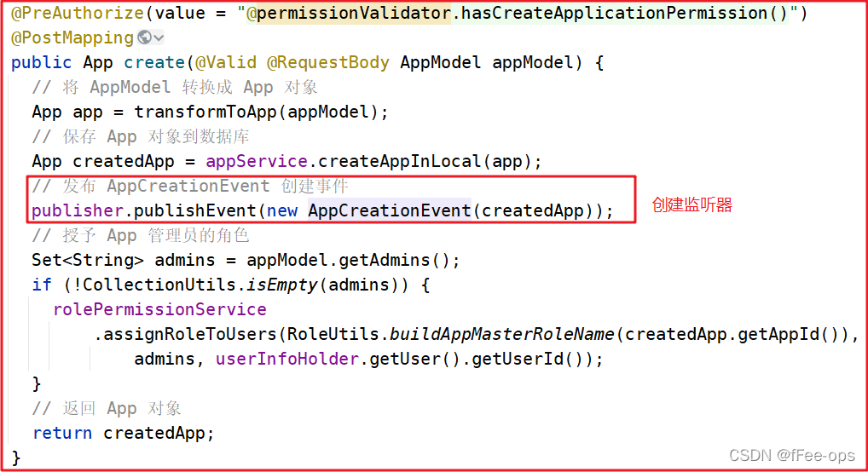Click the create method name
This screenshot has height=472, width=868.
point(153,62)
